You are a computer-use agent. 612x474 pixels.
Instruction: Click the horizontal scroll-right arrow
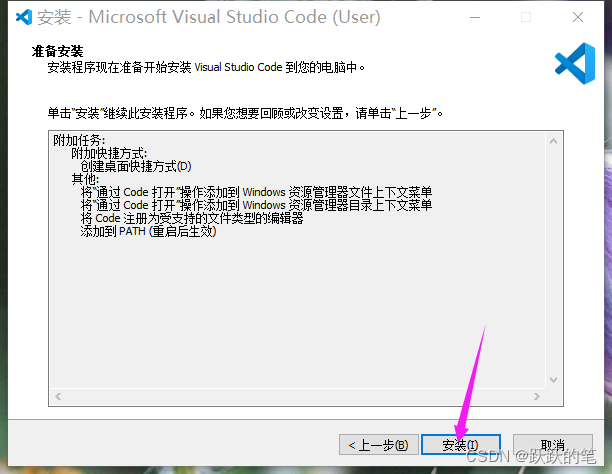coord(537,397)
